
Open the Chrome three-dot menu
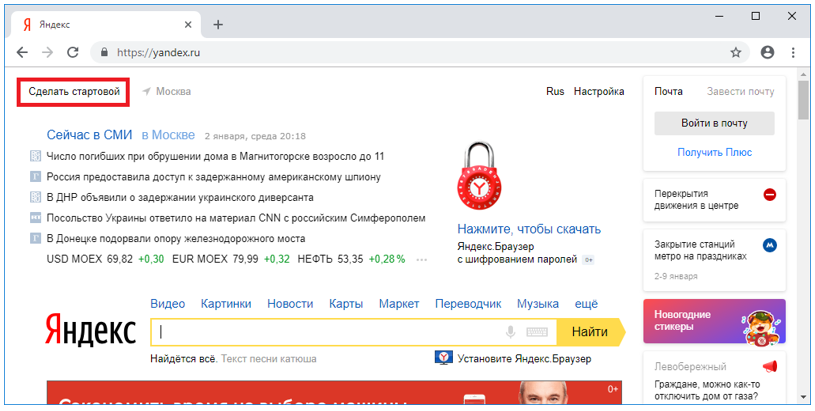point(793,52)
